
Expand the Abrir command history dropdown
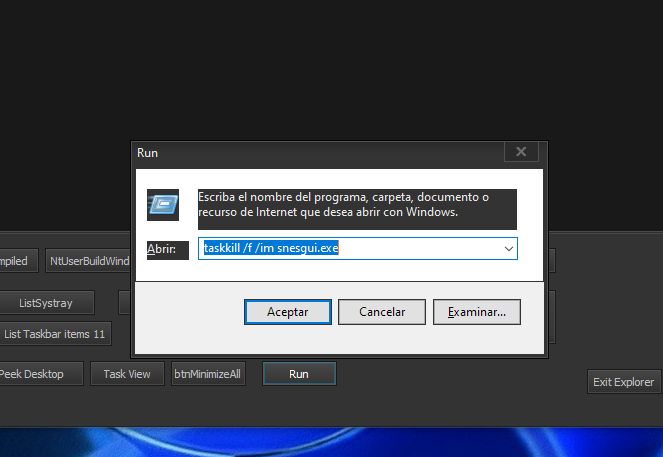click(x=509, y=249)
